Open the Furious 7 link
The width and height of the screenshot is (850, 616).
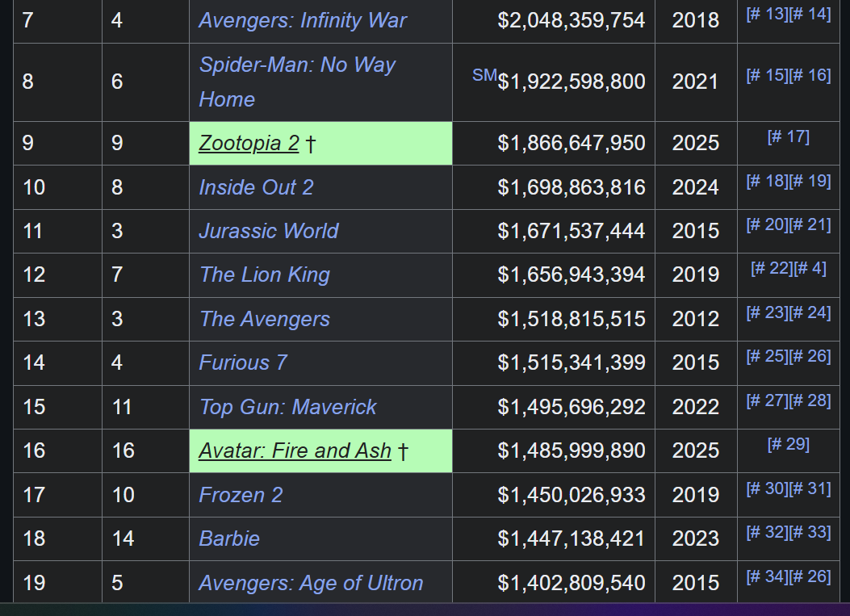[x=243, y=362]
